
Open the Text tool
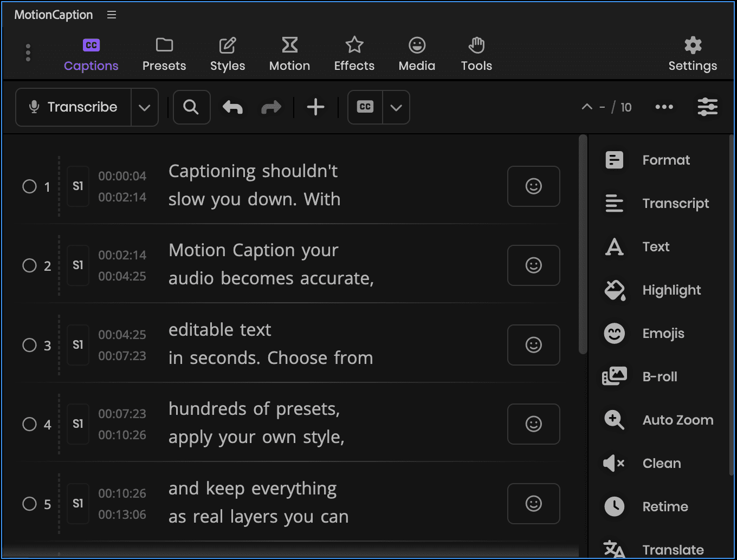coord(637,247)
